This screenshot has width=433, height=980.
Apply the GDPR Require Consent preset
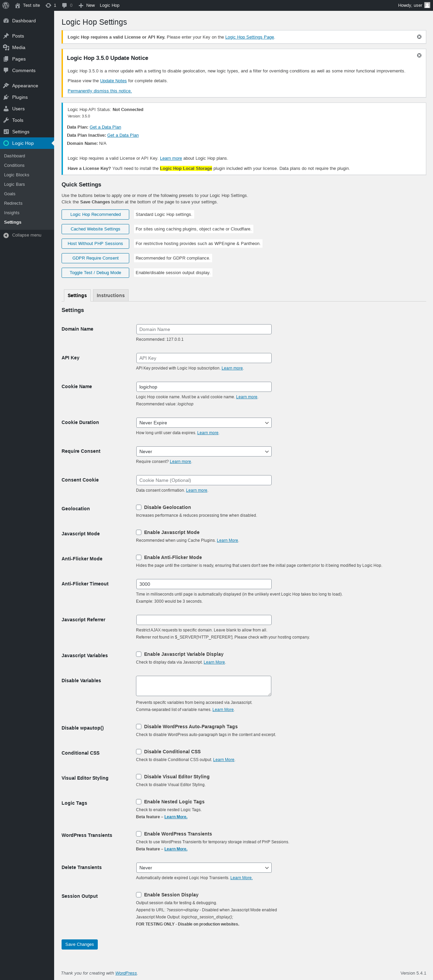tap(95, 258)
